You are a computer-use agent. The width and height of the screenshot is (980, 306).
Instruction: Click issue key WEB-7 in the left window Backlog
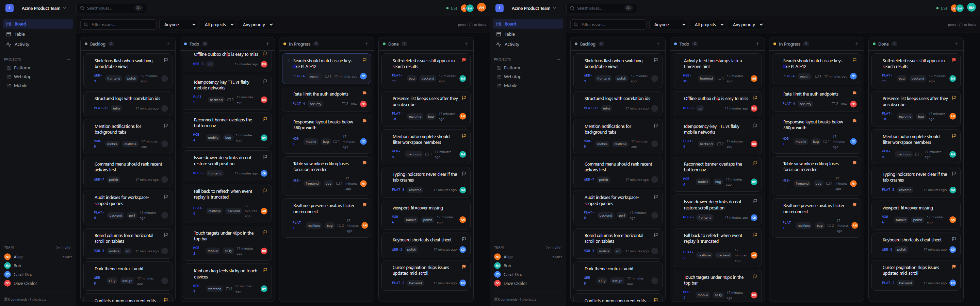coord(99,180)
